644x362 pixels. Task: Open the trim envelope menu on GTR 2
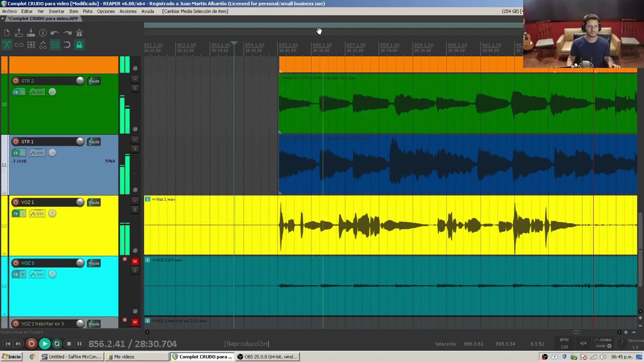tap(37, 92)
